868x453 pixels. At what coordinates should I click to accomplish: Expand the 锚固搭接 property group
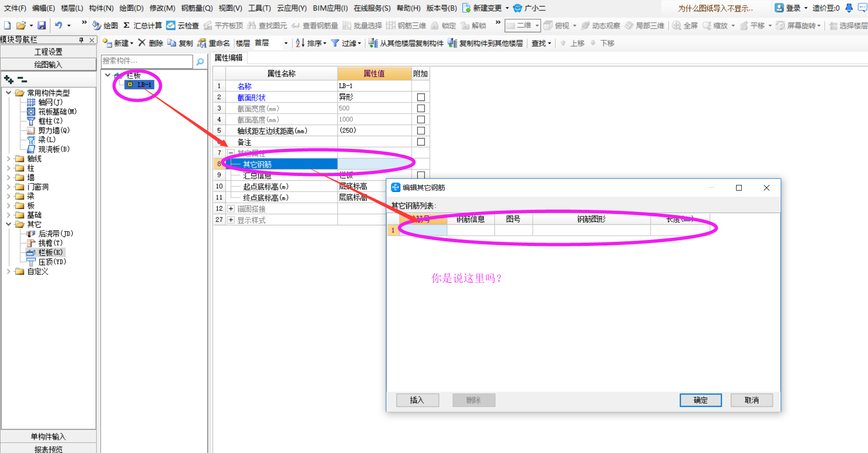point(231,208)
